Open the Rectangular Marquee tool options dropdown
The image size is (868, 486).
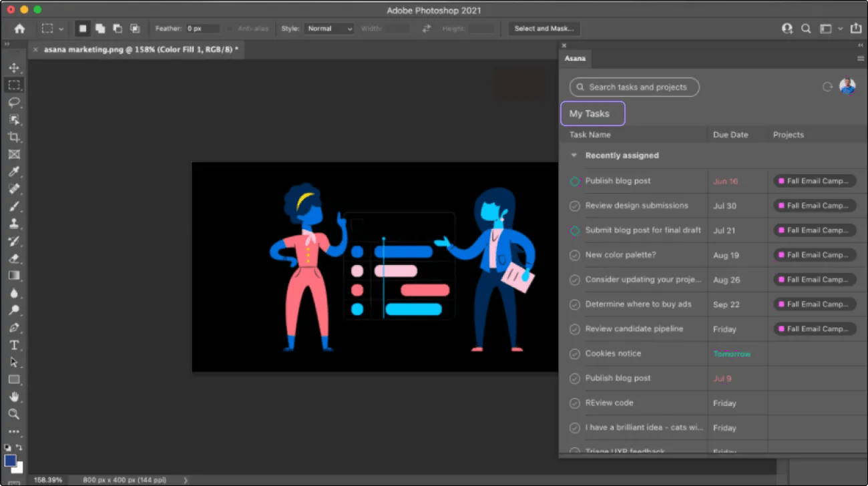click(63, 28)
